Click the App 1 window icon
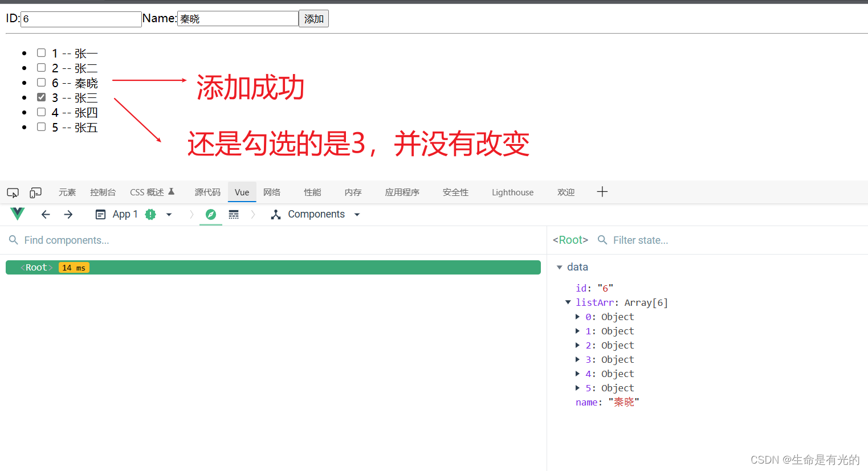Image resolution: width=868 pixels, height=471 pixels. tap(100, 215)
